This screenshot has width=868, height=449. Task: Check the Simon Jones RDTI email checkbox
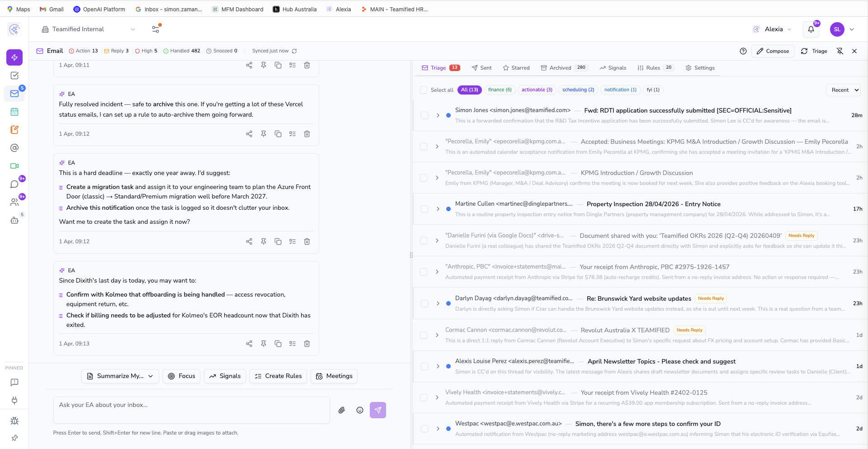point(425,115)
